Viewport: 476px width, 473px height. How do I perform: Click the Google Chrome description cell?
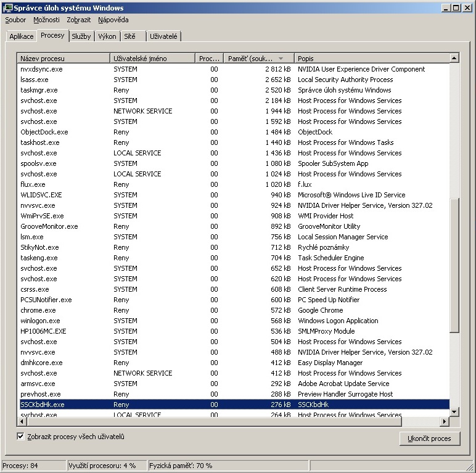pos(321,310)
